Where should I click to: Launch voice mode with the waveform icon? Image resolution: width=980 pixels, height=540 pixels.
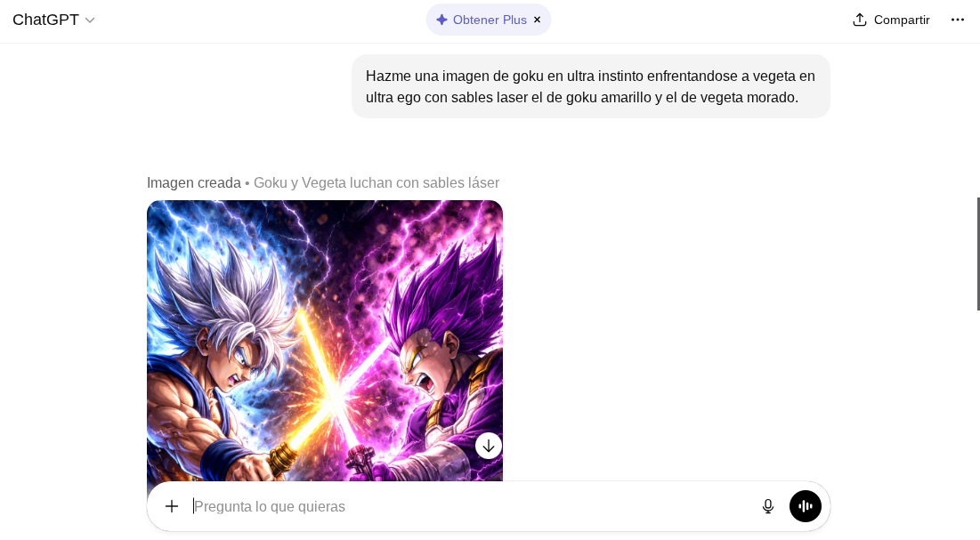[805, 506]
